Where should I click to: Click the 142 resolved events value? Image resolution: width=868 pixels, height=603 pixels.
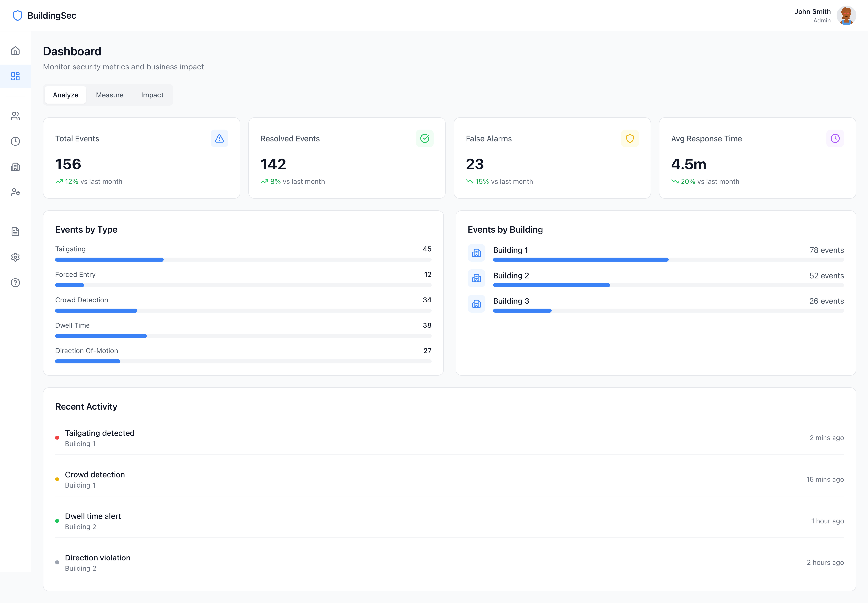pyautogui.click(x=273, y=164)
